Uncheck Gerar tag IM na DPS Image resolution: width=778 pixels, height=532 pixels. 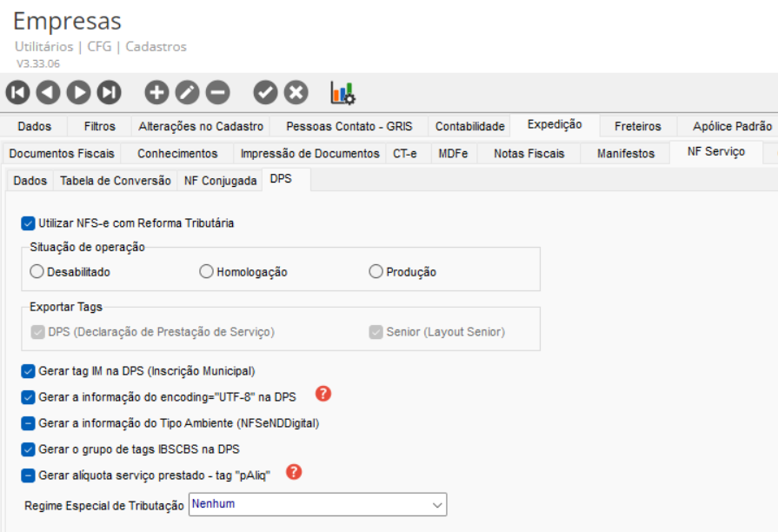tap(29, 371)
